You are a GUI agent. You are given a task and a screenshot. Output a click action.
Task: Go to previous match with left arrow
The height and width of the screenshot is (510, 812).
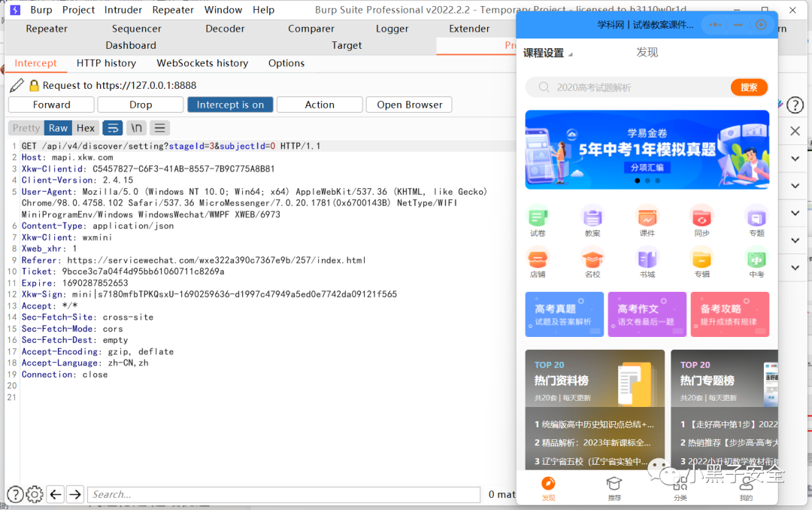56,494
